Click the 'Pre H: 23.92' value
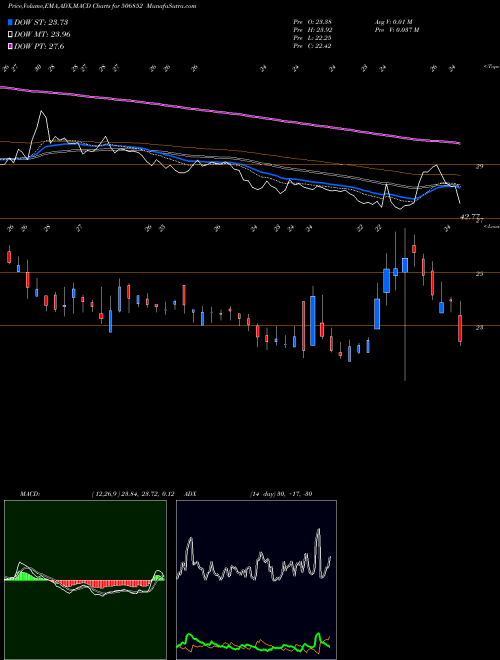500x660 pixels. tap(312, 30)
